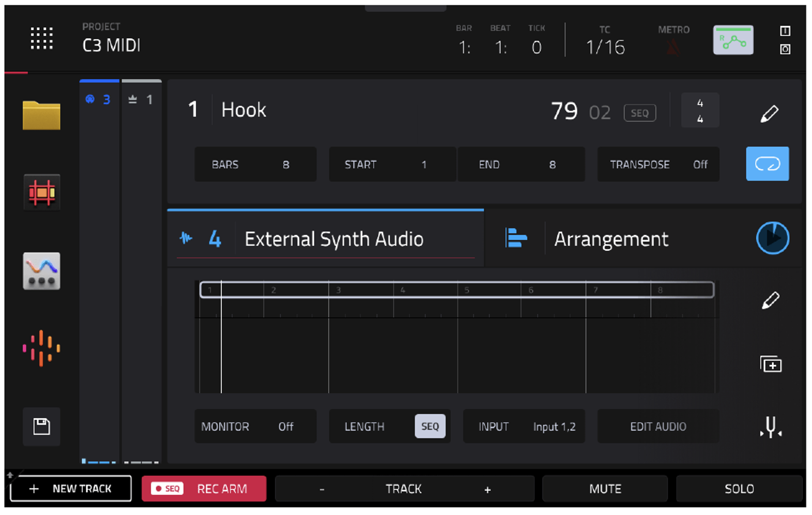812x515 pixels.
Task: Click the SOLO button
Action: pyautogui.click(x=739, y=489)
